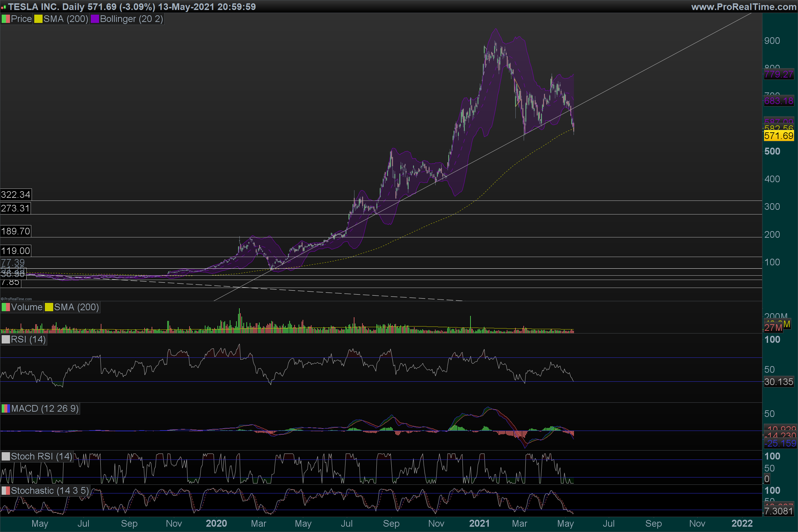Select the 273.31 horizontal level label
Image resolution: width=798 pixels, height=532 pixels.
[x=15, y=208]
